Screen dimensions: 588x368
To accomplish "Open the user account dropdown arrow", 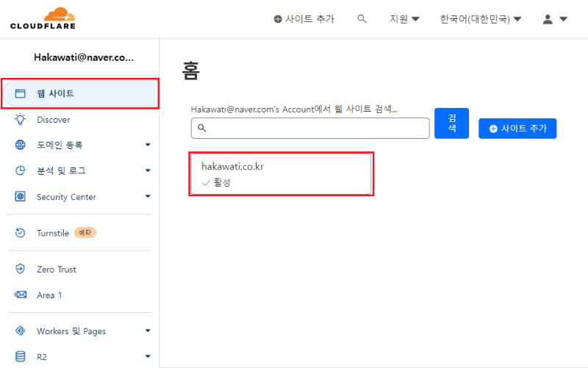I will click(563, 19).
